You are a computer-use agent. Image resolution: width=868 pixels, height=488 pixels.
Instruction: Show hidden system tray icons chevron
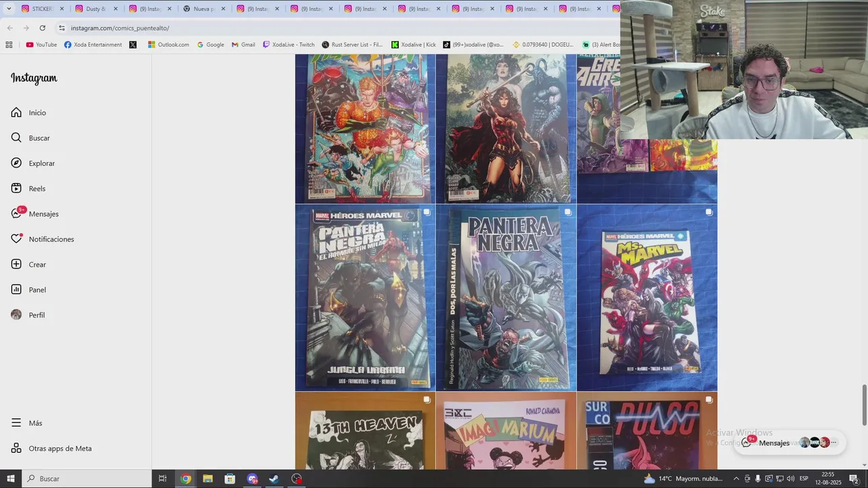click(x=736, y=479)
